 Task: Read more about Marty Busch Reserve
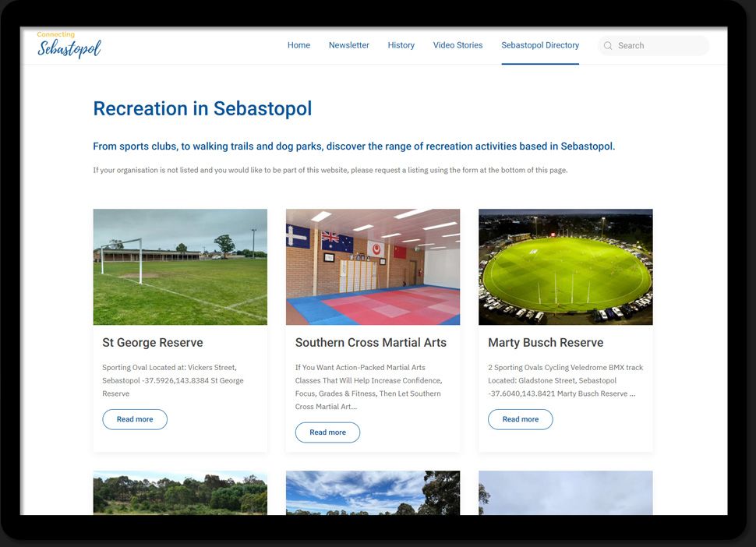point(521,419)
